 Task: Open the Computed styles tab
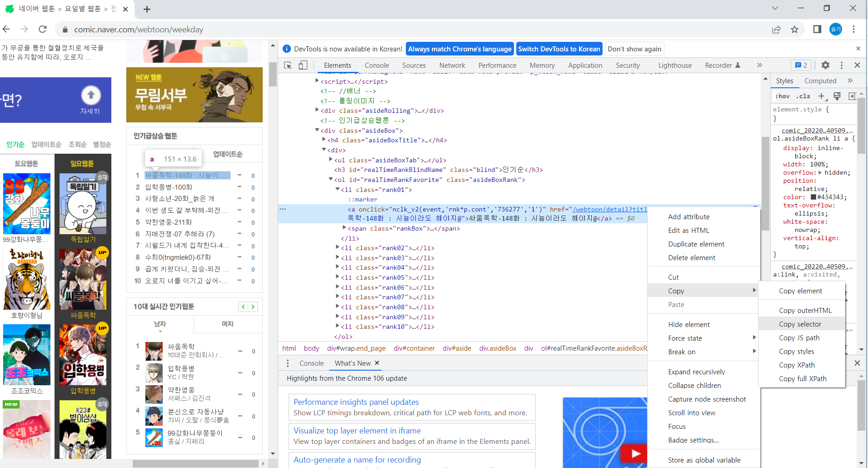point(820,81)
